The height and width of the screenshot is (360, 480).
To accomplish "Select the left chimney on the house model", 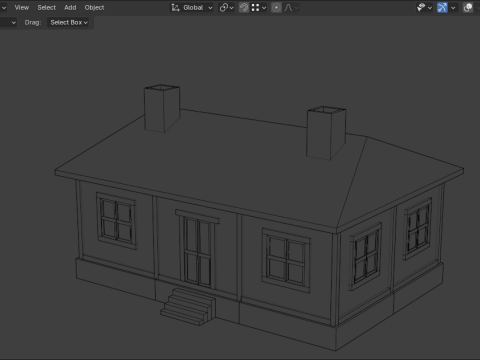I will point(162,108).
